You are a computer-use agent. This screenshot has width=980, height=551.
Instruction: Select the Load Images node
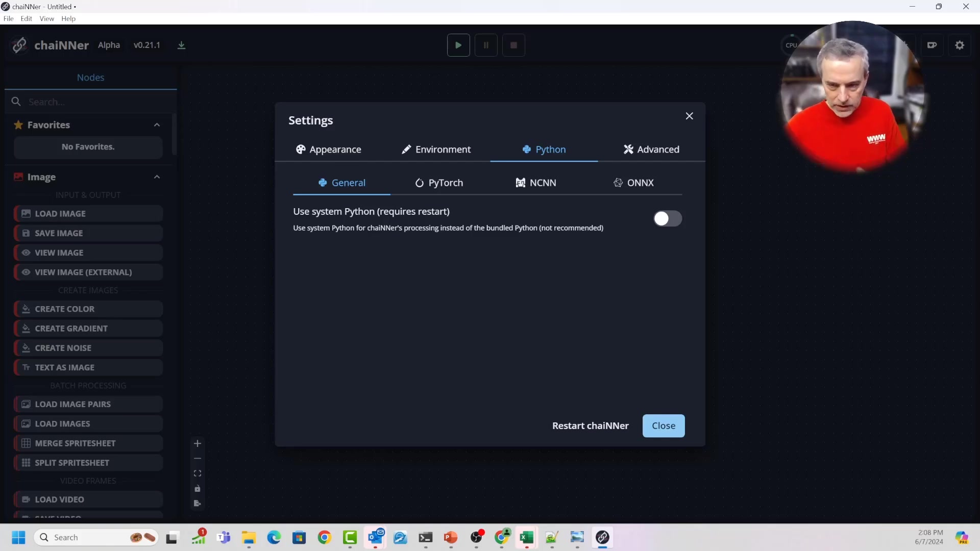pyautogui.click(x=88, y=424)
